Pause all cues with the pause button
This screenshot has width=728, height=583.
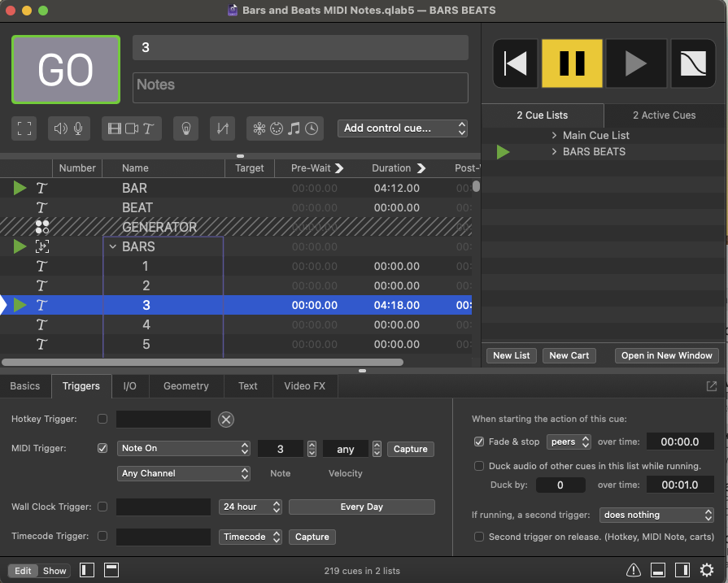(x=572, y=63)
